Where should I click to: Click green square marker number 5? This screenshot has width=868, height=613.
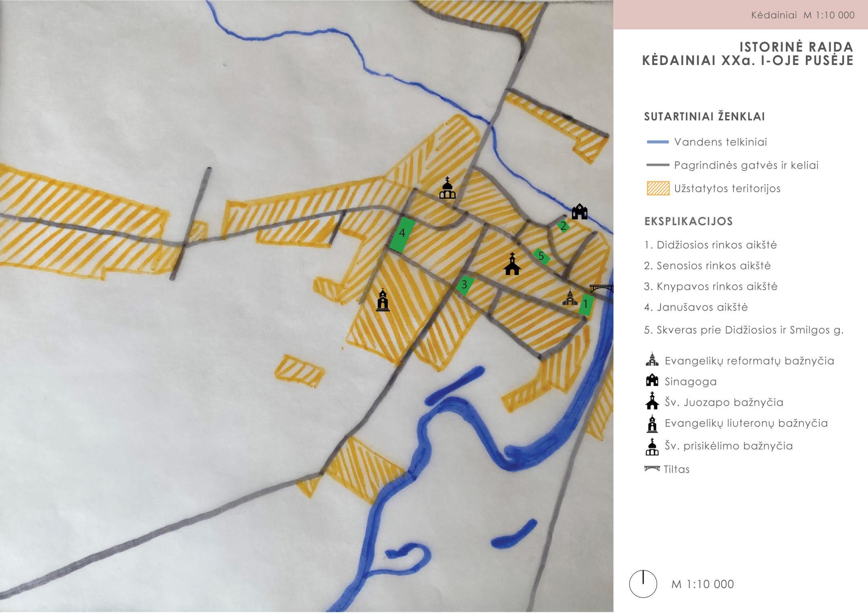point(542,256)
